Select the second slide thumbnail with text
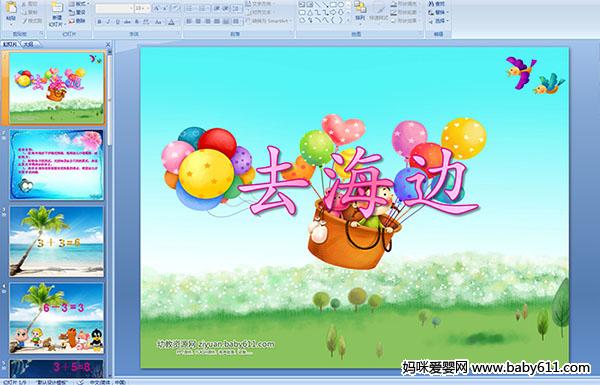600x385 pixels. pyautogui.click(x=56, y=165)
